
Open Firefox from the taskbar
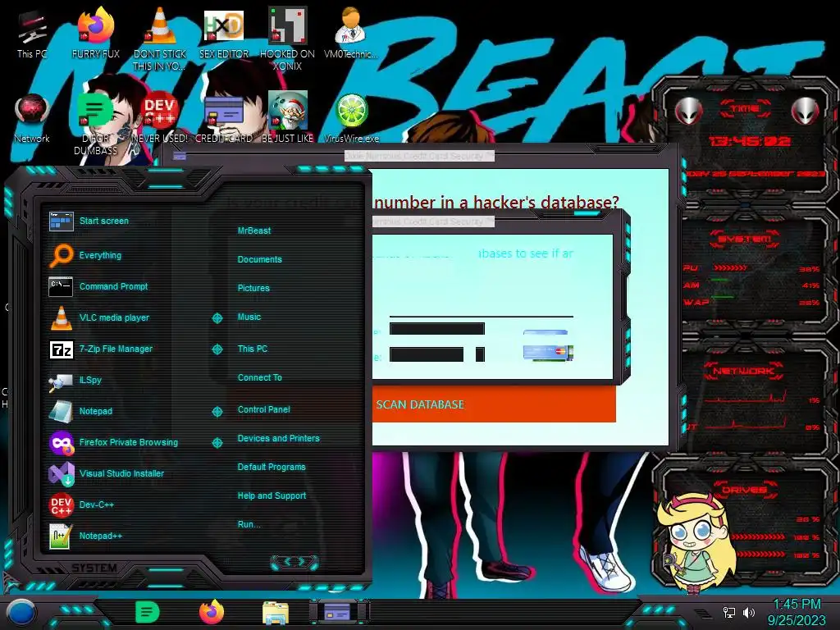212,612
